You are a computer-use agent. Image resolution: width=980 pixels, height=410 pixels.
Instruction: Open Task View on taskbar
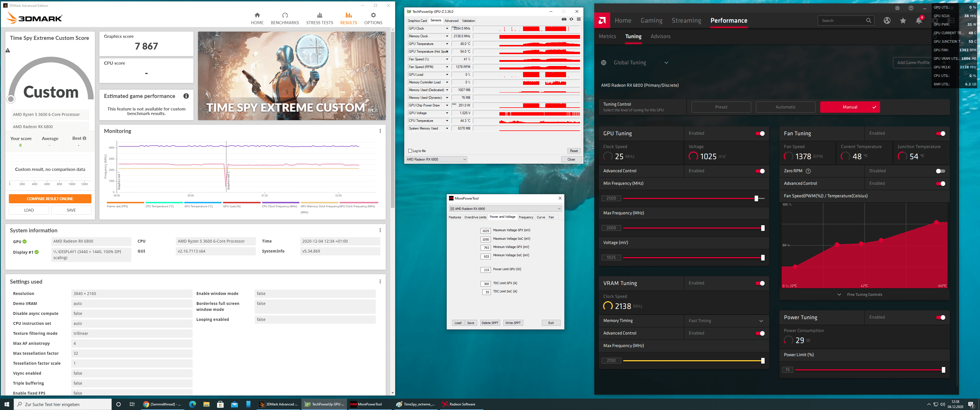pos(132,404)
